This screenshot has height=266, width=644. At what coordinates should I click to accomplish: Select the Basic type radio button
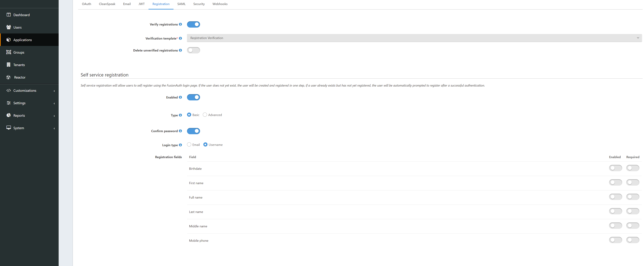pos(189,115)
